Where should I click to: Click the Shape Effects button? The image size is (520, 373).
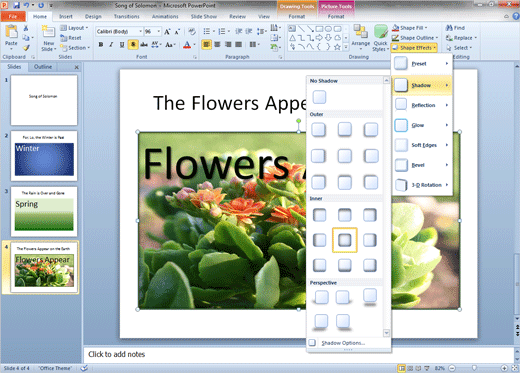414,48
